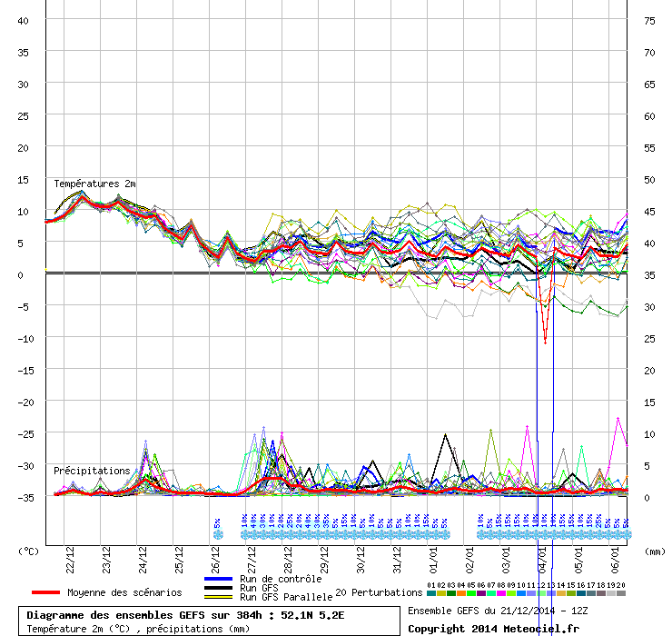Select perturbation 01 teal legend swatch

(x=431, y=593)
